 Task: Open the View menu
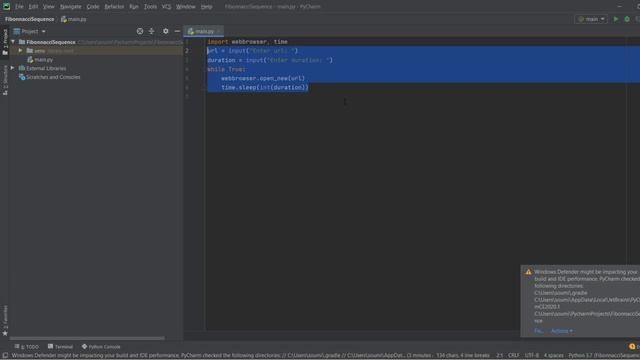(49, 7)
